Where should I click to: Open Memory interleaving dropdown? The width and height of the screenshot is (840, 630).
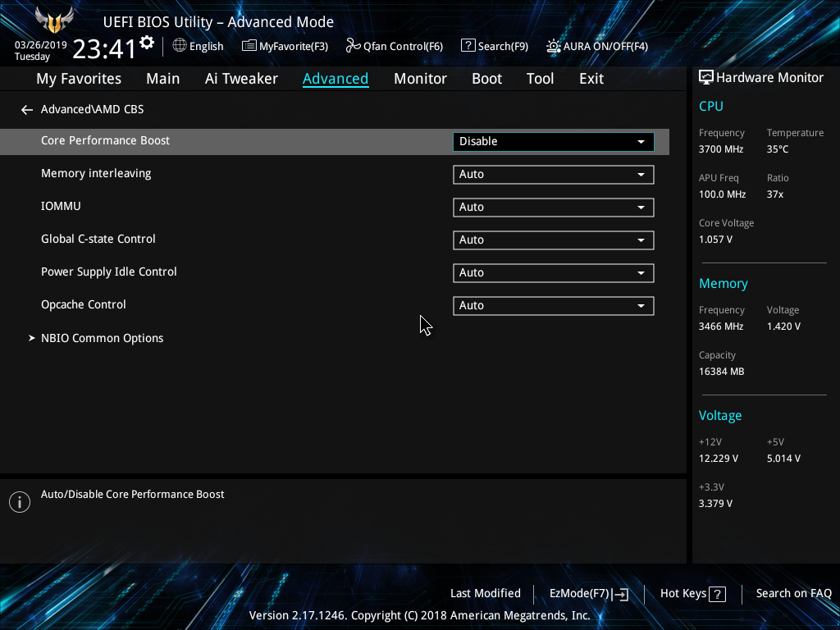tap(554, 174)
